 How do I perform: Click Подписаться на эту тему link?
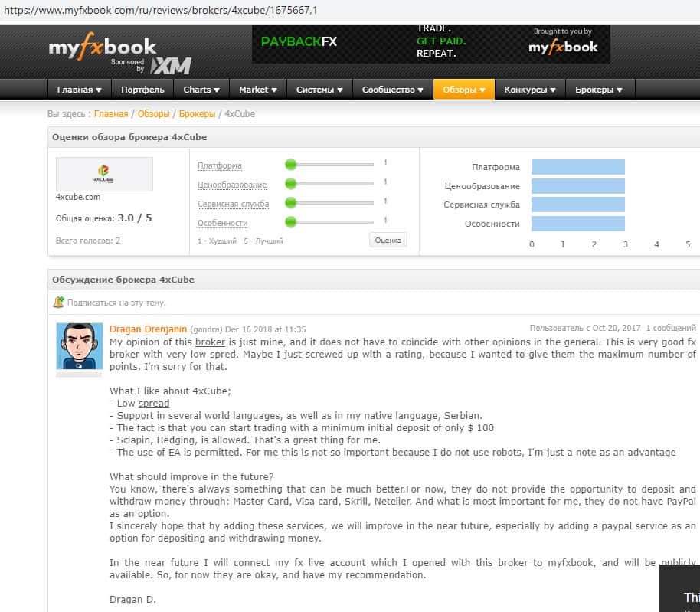(116, 303)
